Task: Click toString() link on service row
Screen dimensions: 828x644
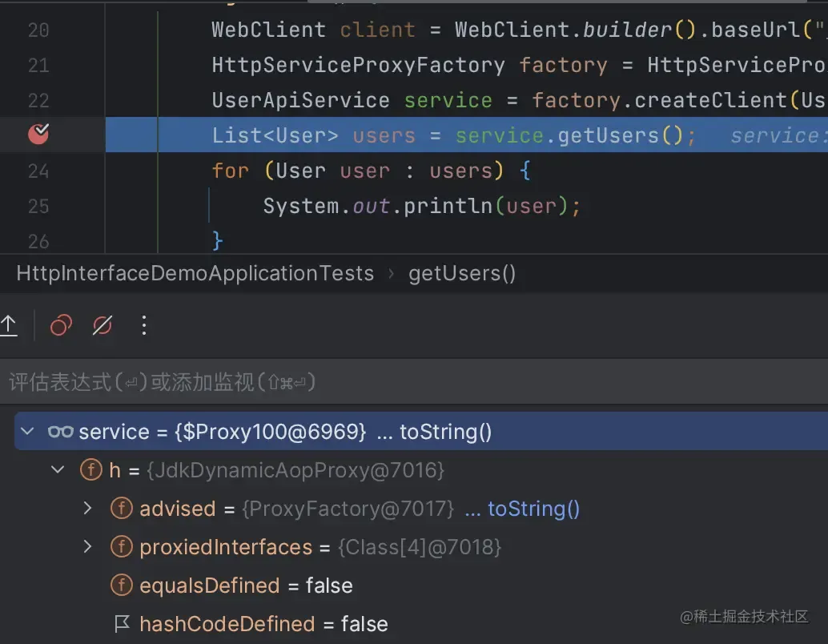Action: click(446, 432)
